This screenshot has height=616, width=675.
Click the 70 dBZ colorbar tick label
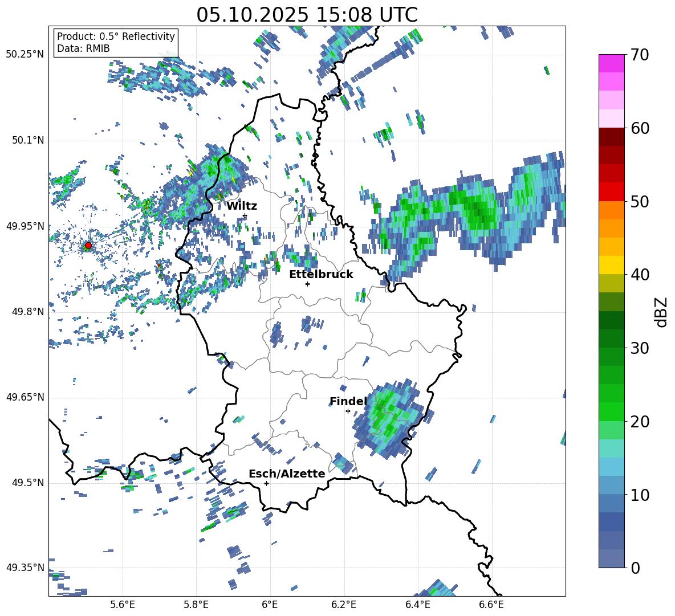(x=640, y=55)
